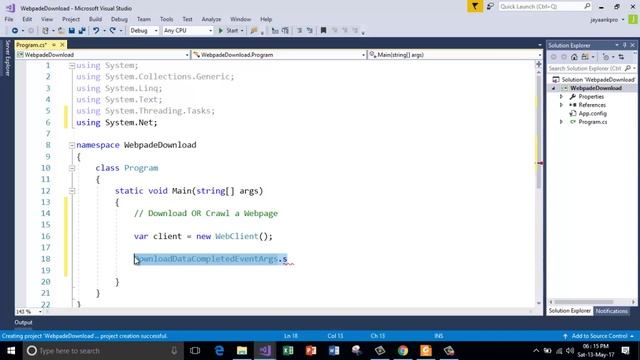The width and height of the screenshot is (640, 360).
Task: Click the Search Solution Explorer field
Action: (591, 69)
